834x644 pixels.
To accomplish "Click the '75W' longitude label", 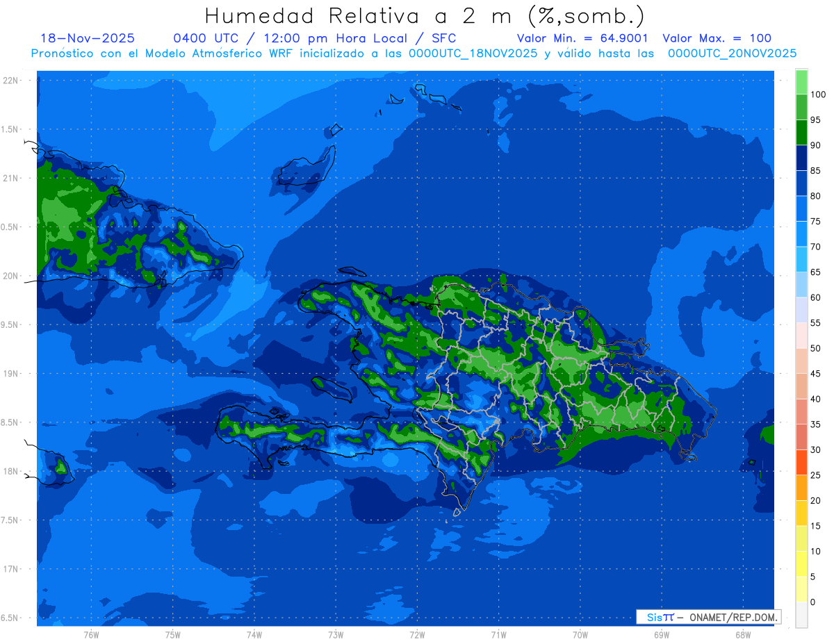I will click(173, 635).
